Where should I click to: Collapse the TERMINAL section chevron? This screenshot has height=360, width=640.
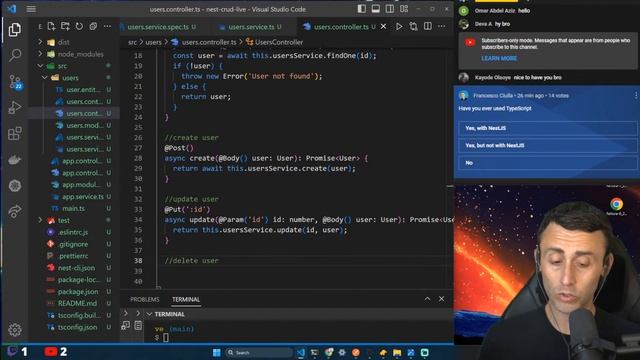tap(149, 314)
